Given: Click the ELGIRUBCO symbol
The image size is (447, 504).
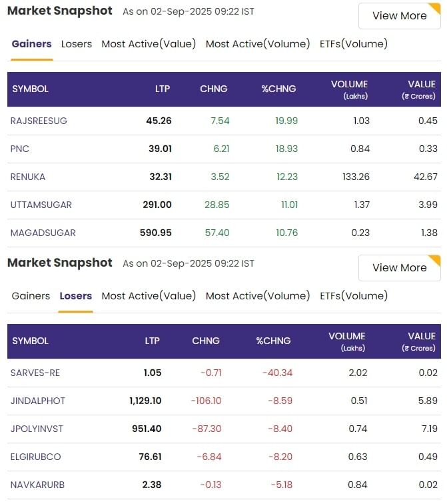Looking at the screenshot, I should click(36, 457).
